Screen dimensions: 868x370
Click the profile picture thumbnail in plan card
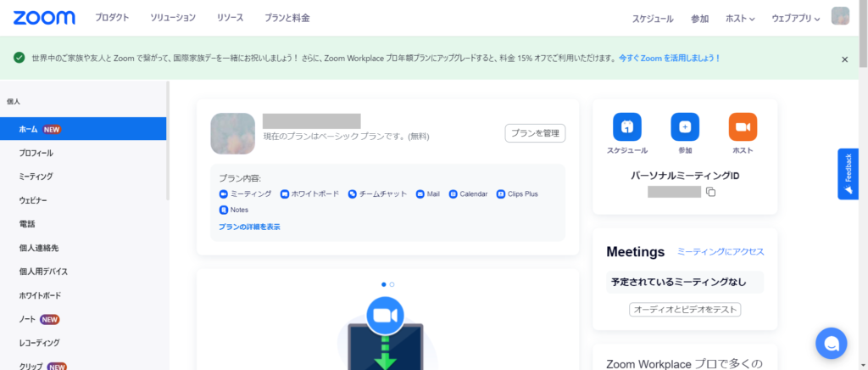pos(232,133)
